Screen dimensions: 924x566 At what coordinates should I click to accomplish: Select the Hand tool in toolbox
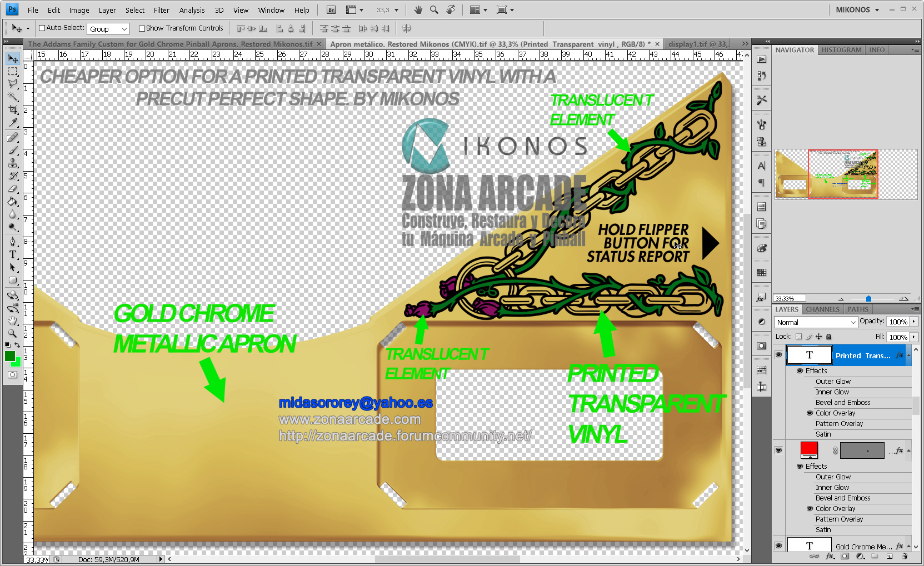[13, 320]
